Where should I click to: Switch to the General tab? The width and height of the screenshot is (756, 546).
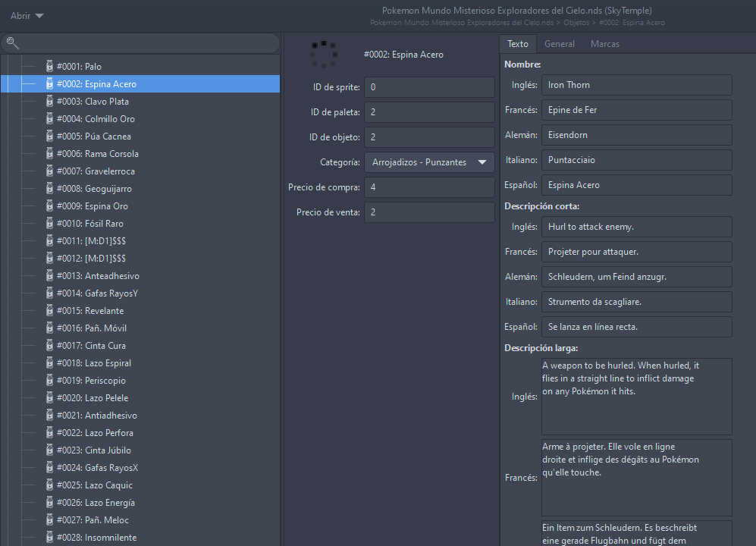[x=560, y=44]
